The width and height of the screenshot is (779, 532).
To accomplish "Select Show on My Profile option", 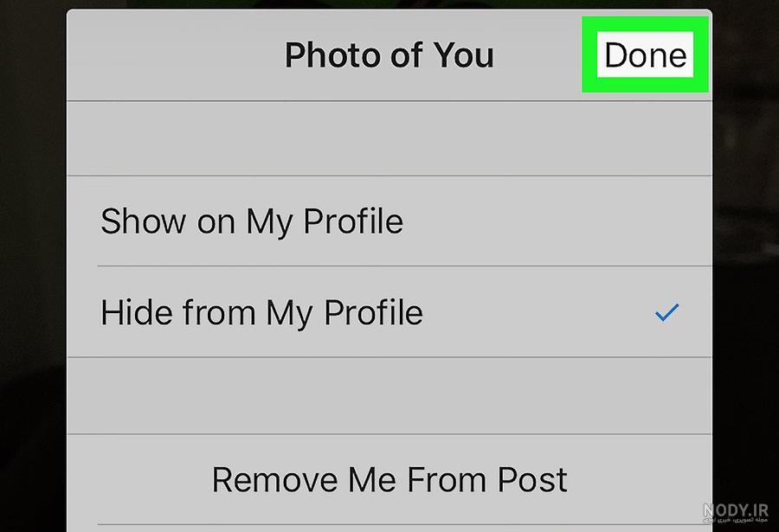I will (x=389, y=221).
